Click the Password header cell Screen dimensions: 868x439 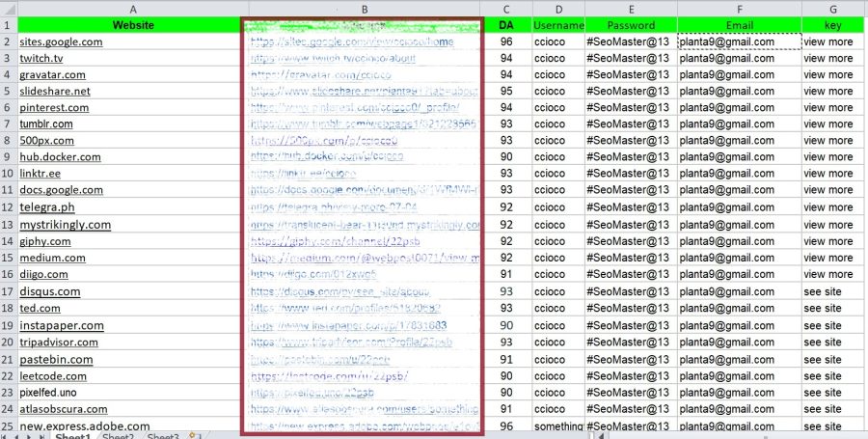click(631, 25)
